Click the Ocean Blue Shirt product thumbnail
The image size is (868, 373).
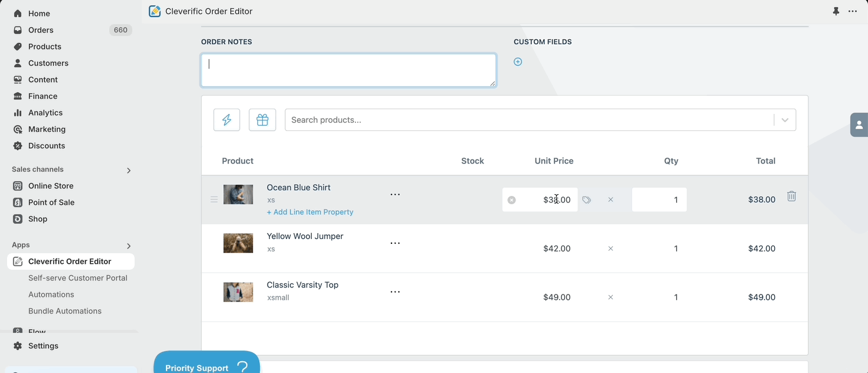[238, 195]
